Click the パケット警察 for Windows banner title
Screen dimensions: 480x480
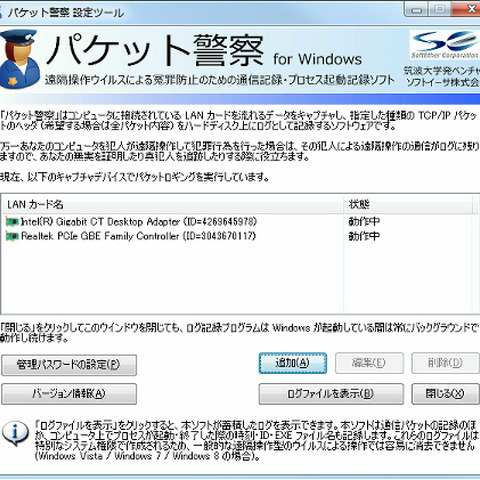(204, 51)
